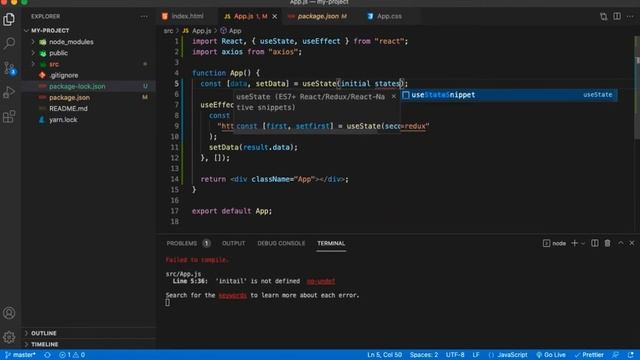Open the PROBLEMS panel tab
Viewport: 640px width, 360px height.
tap(188, 243)
